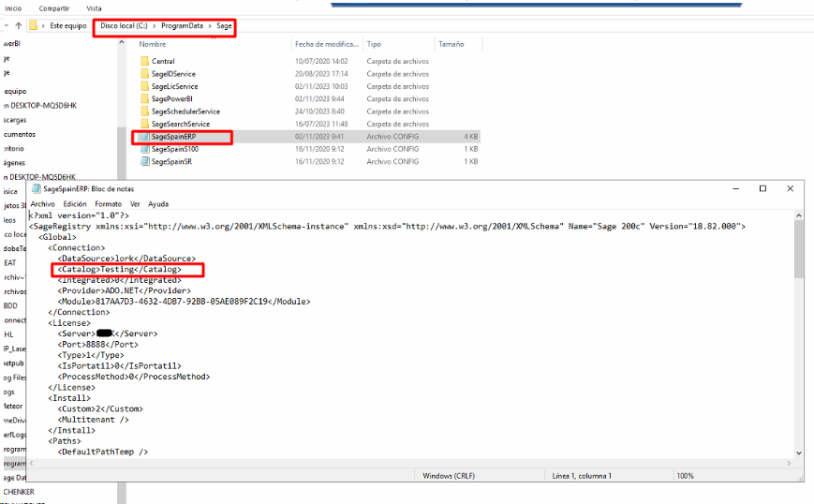Screen dimensions: 814x504
Task: Click the 02/11/2023 9:41 date cell
Action: tap(319, 137)
